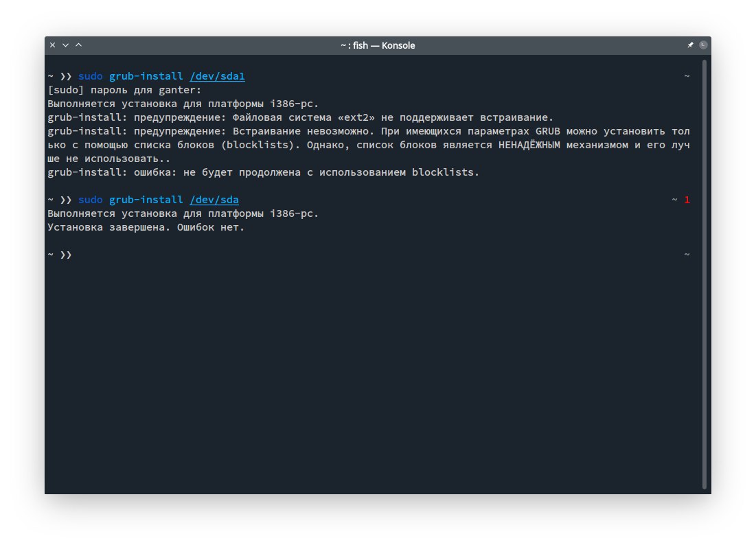
Task: Maximize Konsole using up chevron icon
Action: click(x=78, y=45)
